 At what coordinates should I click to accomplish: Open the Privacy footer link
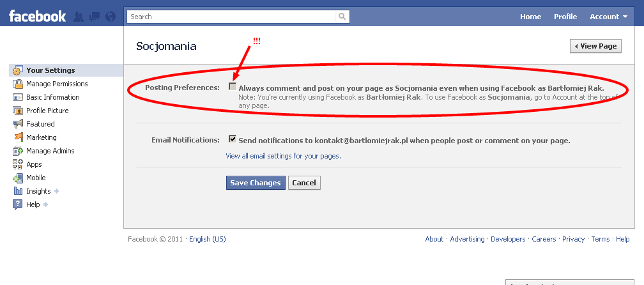click(573, 239)
